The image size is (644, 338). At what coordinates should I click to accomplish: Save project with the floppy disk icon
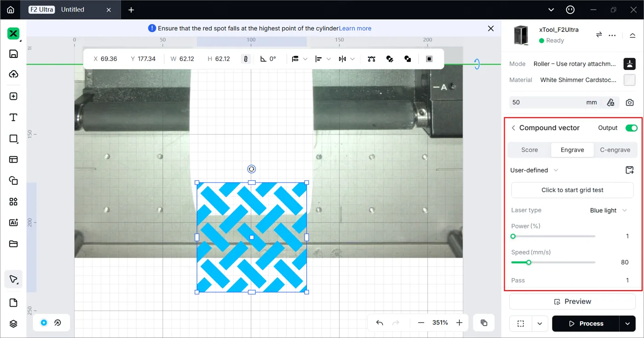(x=13, y=54)
